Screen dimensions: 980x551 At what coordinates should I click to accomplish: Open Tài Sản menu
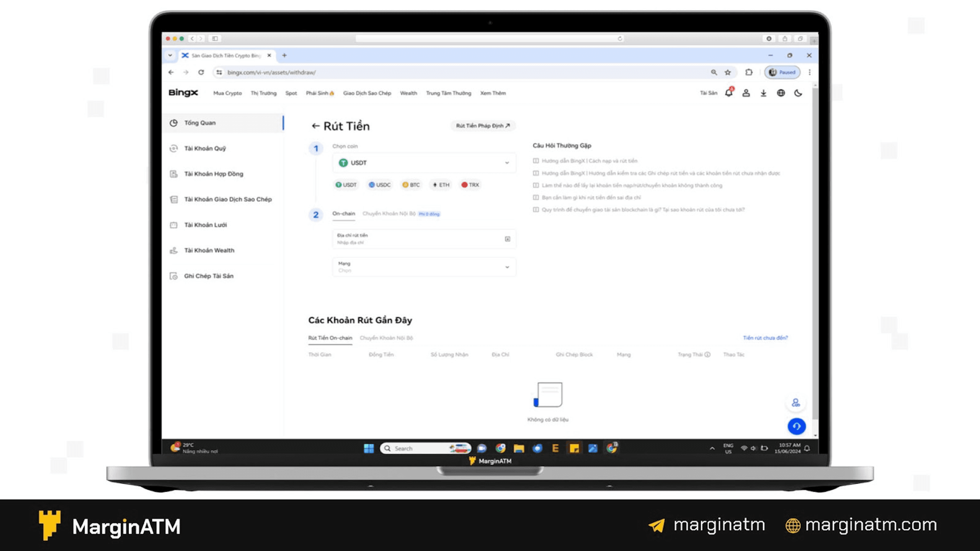tap(709, 93)
